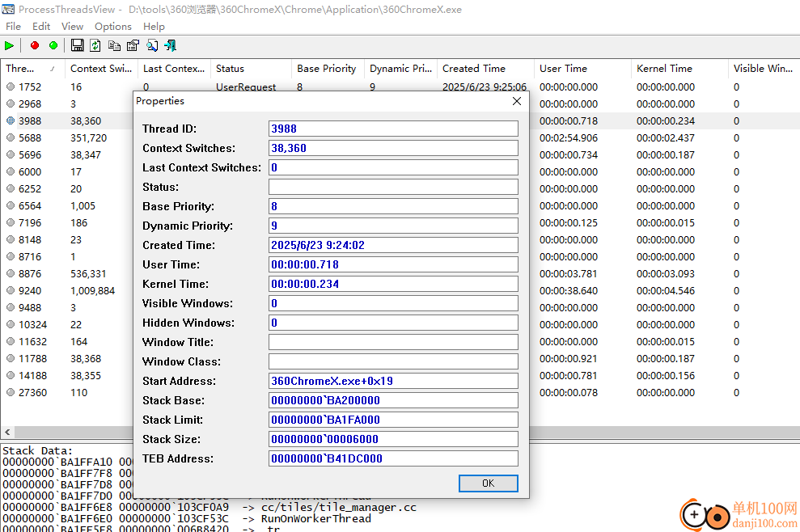Click the red circle toolbar icon

pos(35,45)
